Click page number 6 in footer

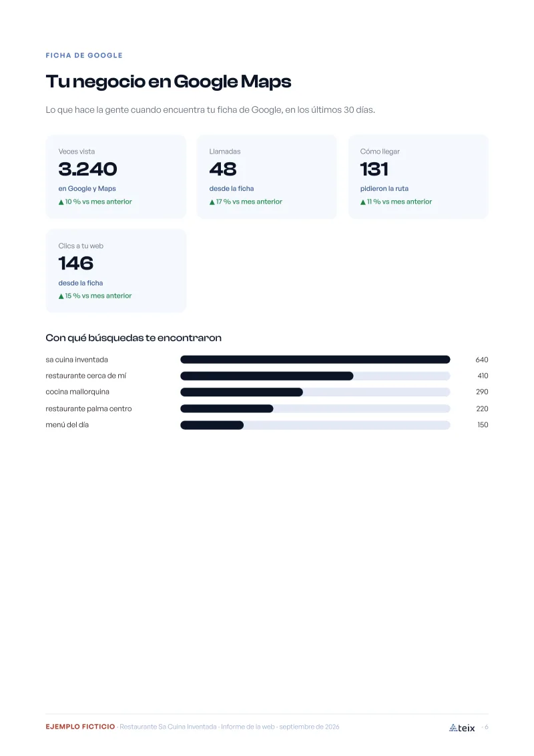486,727
